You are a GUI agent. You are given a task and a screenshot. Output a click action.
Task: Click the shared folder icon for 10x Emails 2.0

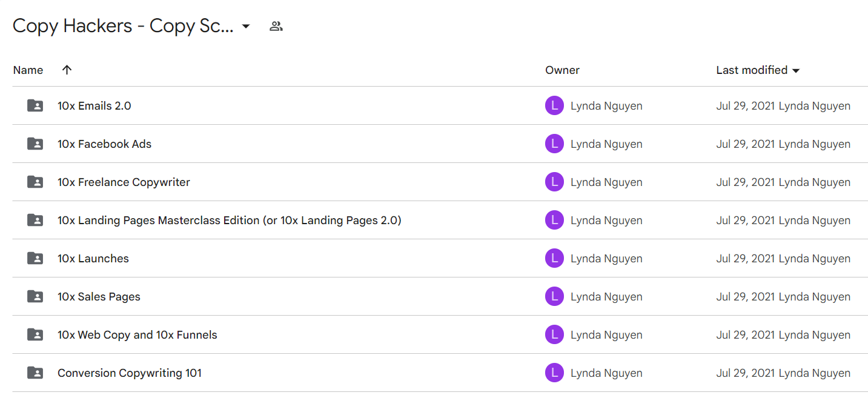point(35,105)
